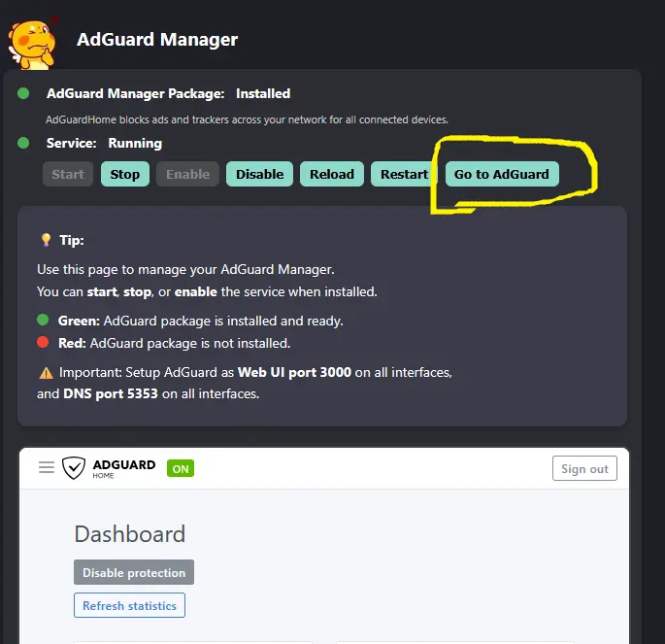Open the AdGuard Home hamburger menu

[47, 467]
